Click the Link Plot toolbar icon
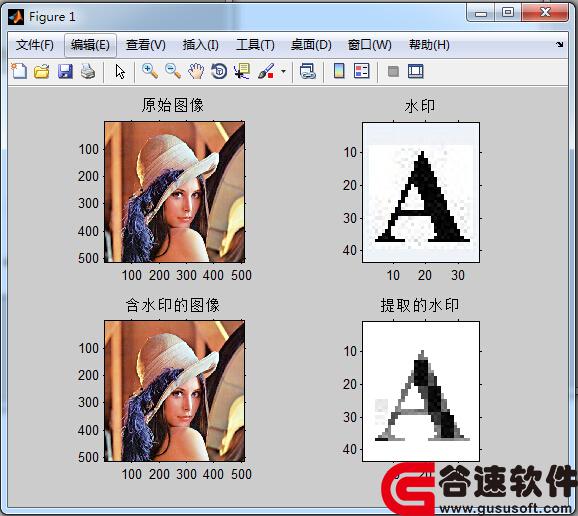 [x=307, y=71]
